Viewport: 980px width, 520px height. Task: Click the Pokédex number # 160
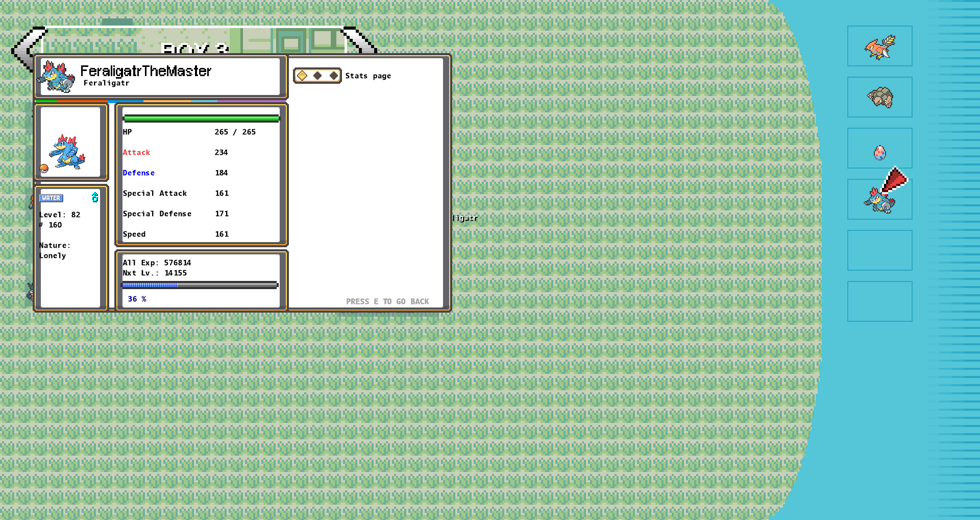tap(51, 225)
